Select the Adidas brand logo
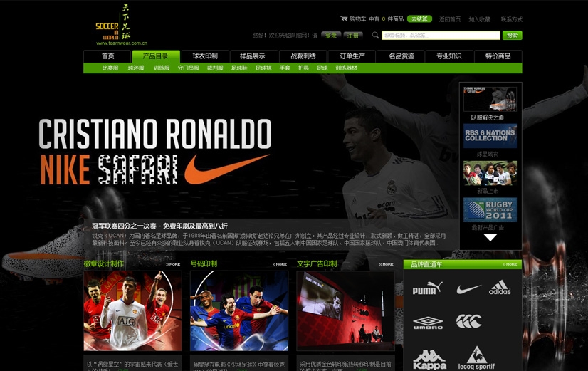 pyautogui.click(x=500, y=288)
